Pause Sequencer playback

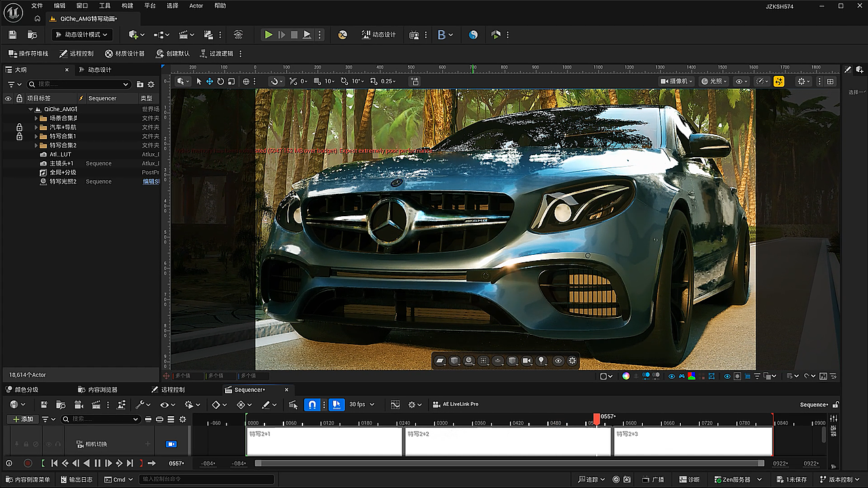tap(97, 464)
